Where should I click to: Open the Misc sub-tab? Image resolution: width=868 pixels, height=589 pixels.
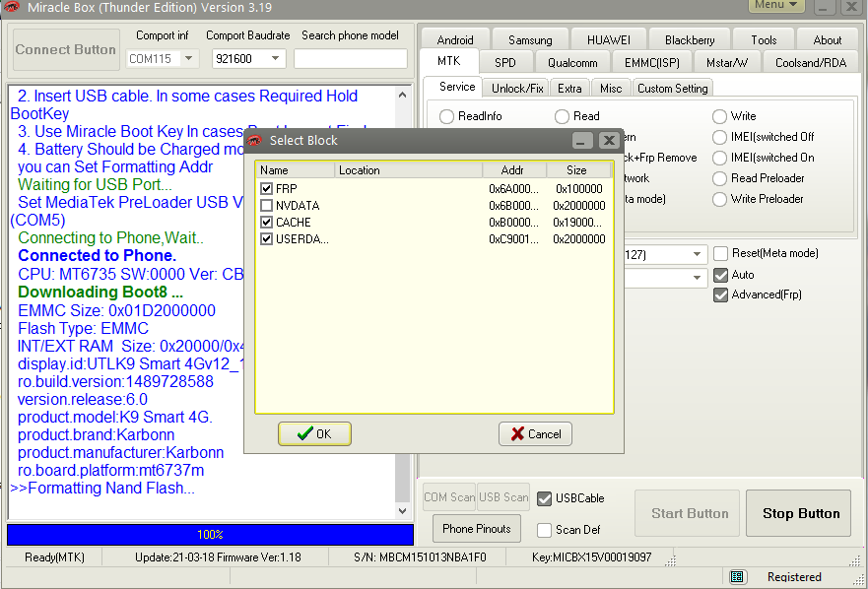611,89
